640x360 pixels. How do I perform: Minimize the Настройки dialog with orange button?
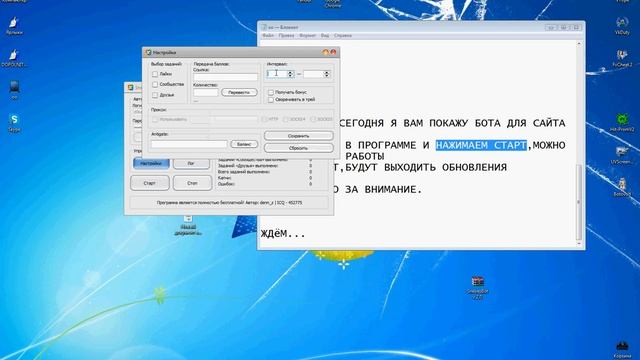point(326,52)
